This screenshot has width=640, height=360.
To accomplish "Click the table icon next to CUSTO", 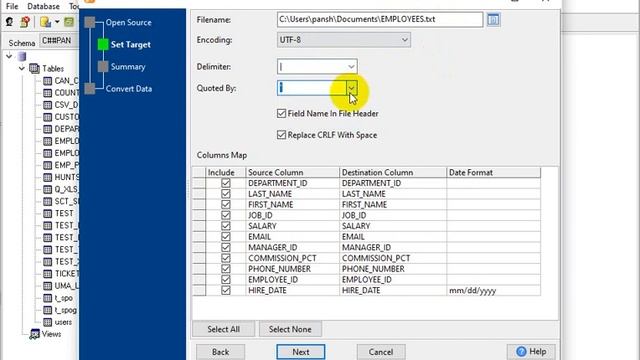I will coord(47,117).
